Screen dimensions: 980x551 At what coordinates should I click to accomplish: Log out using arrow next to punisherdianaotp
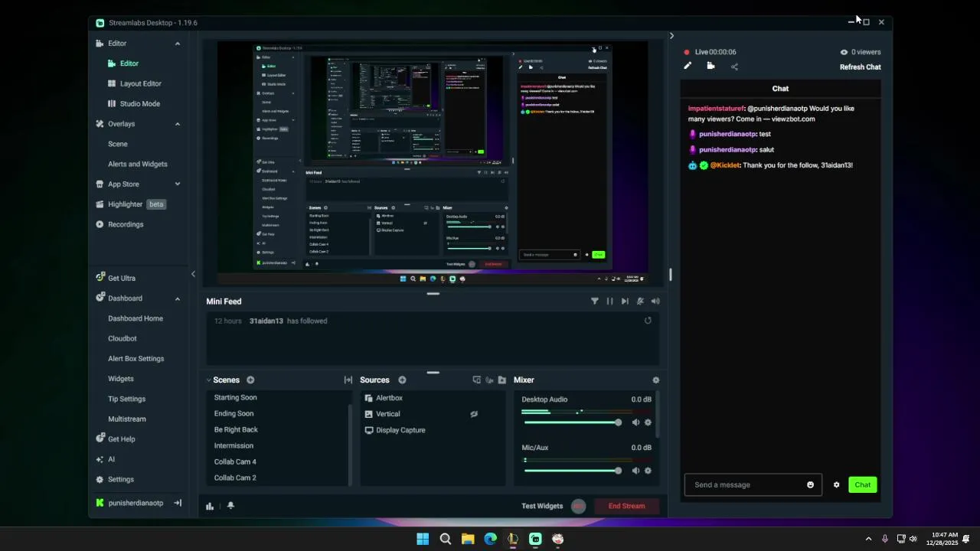tap(178, 503)
